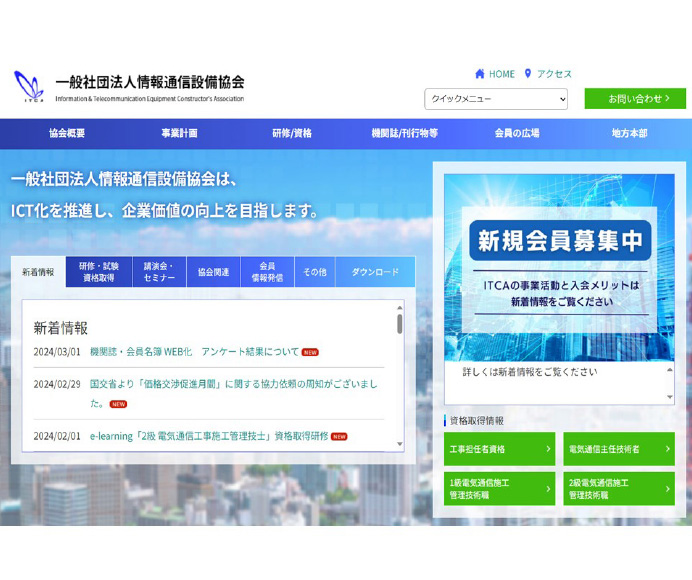Open the アクセス link
This screenshot has height=580, width=692.
[x=554, y=74]
